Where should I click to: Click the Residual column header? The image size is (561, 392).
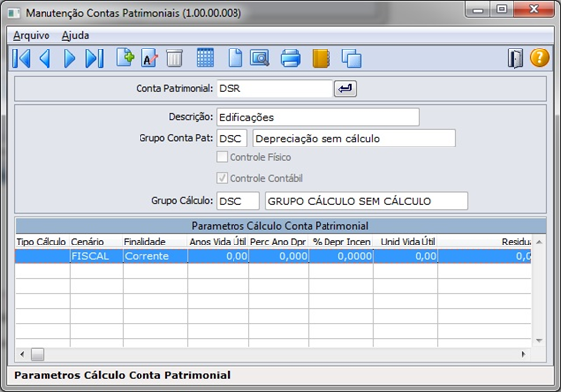[485, 242]
